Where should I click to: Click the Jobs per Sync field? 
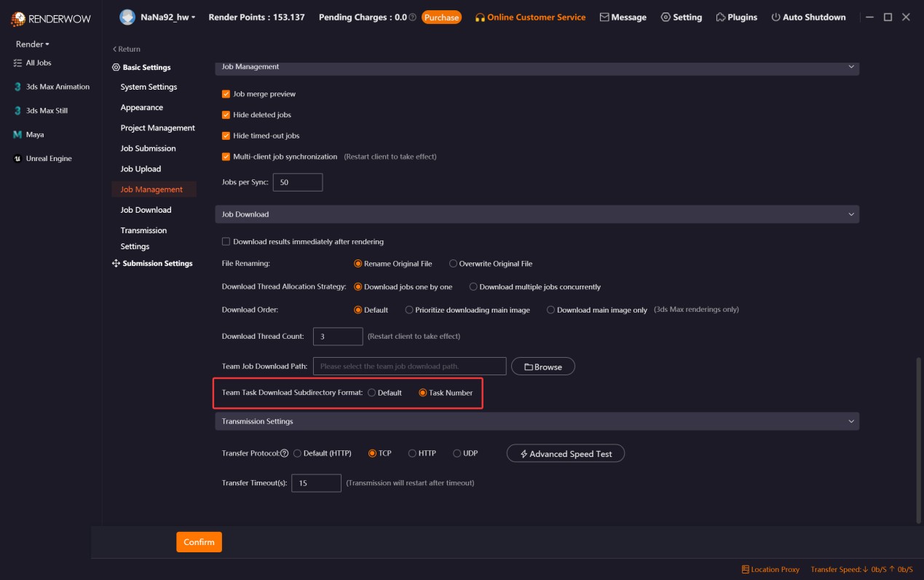pyautogui.click(x=298, y=182)
